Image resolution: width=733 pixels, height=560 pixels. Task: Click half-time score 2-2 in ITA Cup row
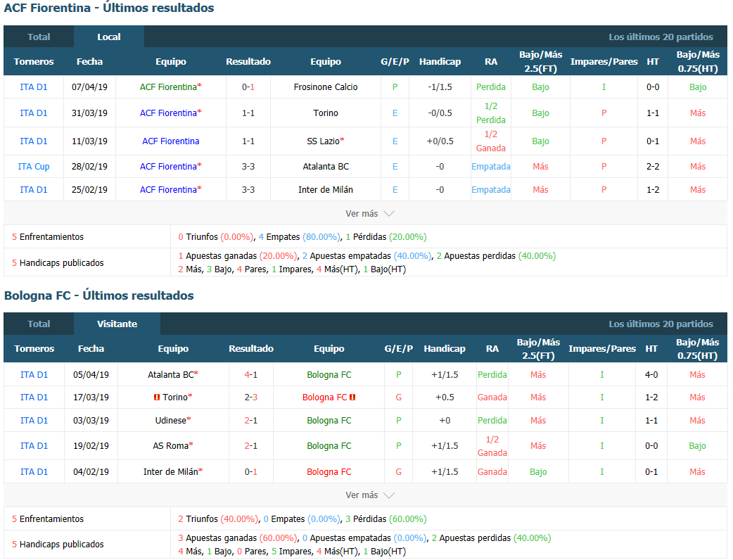click(x=653, y=167)
